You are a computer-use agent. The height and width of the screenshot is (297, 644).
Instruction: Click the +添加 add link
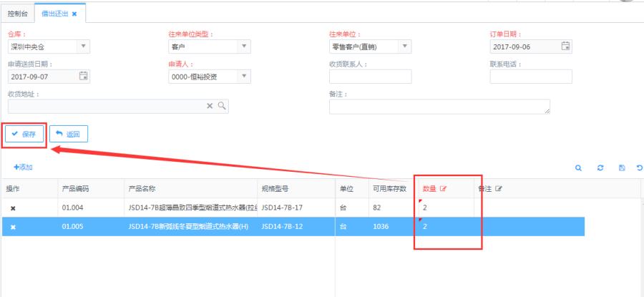coord(23,167)
